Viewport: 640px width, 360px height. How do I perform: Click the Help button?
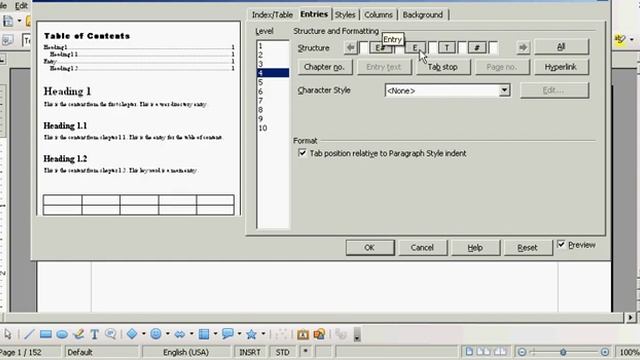pyautogui.click(x=475, y=247)
